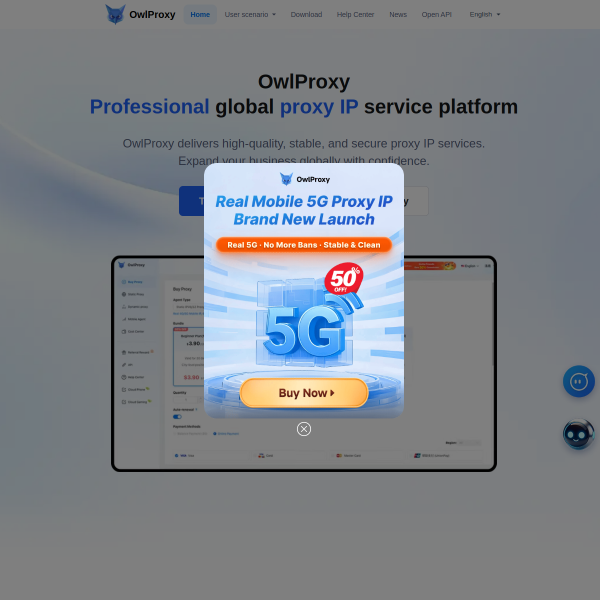Click the large 'OwlProxy' hero title
This screenshot has width=600, height=600.
click(x=304, y=82)
